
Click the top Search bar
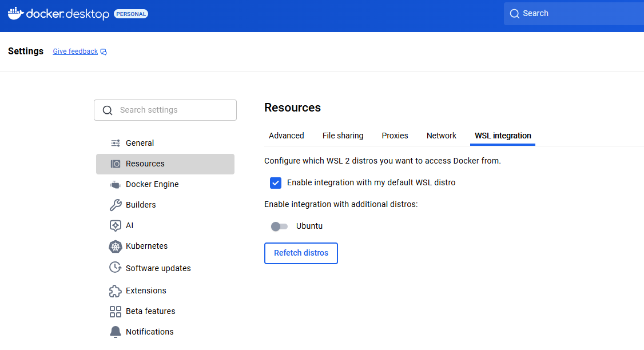572,13
